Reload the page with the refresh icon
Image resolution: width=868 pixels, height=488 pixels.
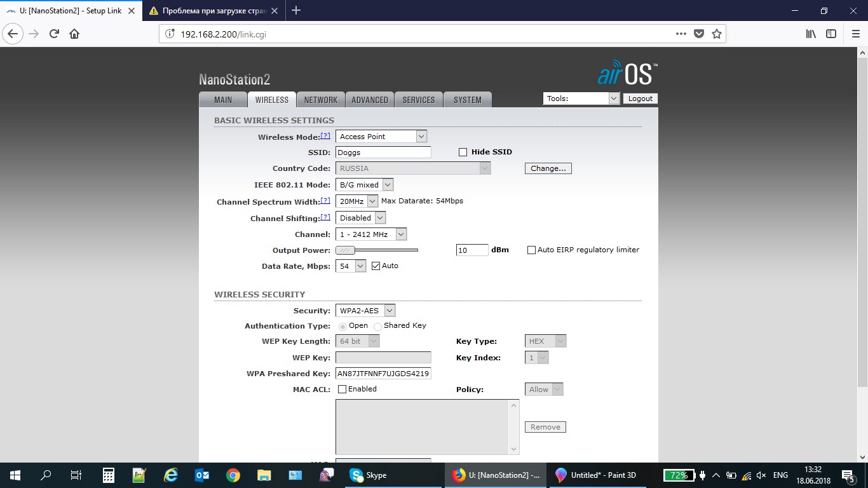[54, 34]
